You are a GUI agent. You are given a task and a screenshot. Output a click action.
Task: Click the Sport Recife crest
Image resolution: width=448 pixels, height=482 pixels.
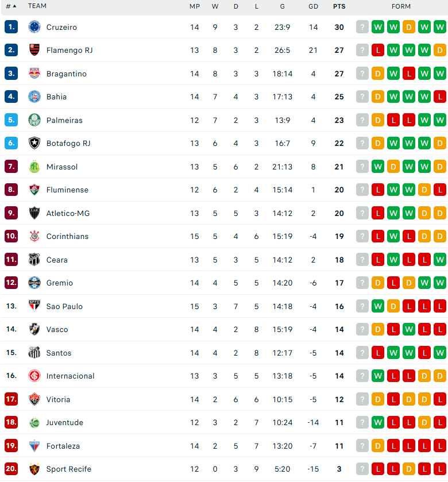34,469
